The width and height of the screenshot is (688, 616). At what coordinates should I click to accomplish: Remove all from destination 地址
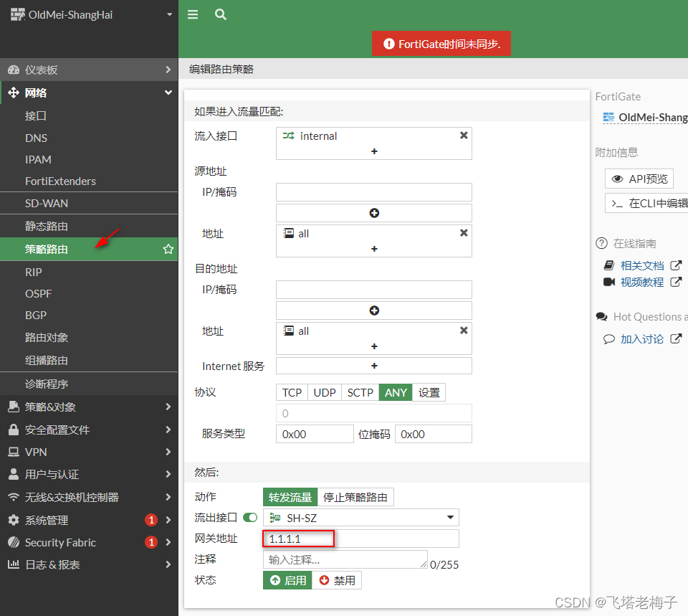pyautogui.click(x=464, y=330)
